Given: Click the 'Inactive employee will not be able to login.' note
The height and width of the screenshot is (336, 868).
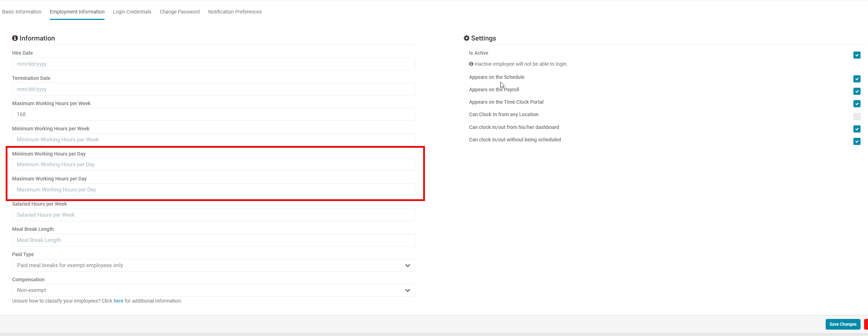Looking at the screenshot, I should (x=521, y=64).
